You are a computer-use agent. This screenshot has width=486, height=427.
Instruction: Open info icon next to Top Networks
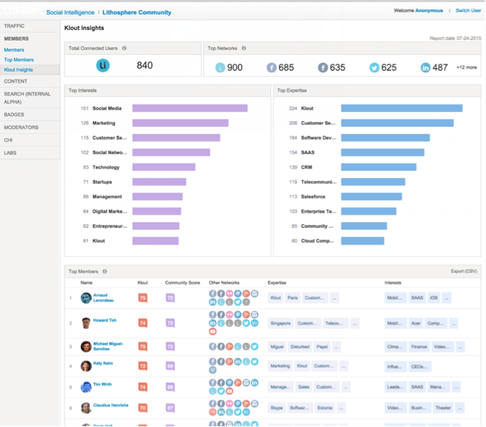244,48
